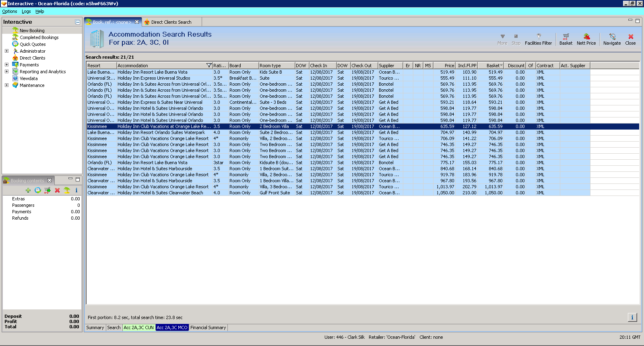Viewport: 644px width, 346px height.
Task: Open the Help menu
Action: click(39, 11)
